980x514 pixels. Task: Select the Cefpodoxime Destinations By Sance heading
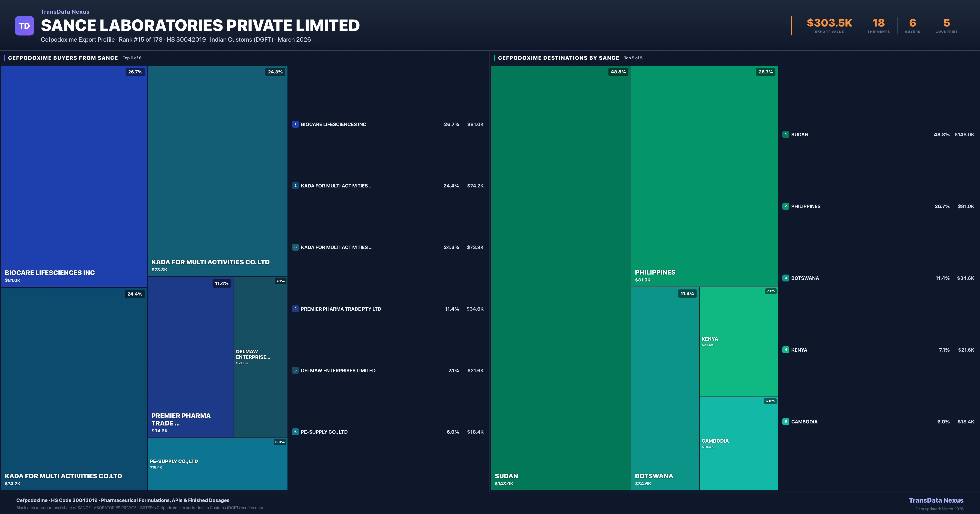(x=558, y=58)
